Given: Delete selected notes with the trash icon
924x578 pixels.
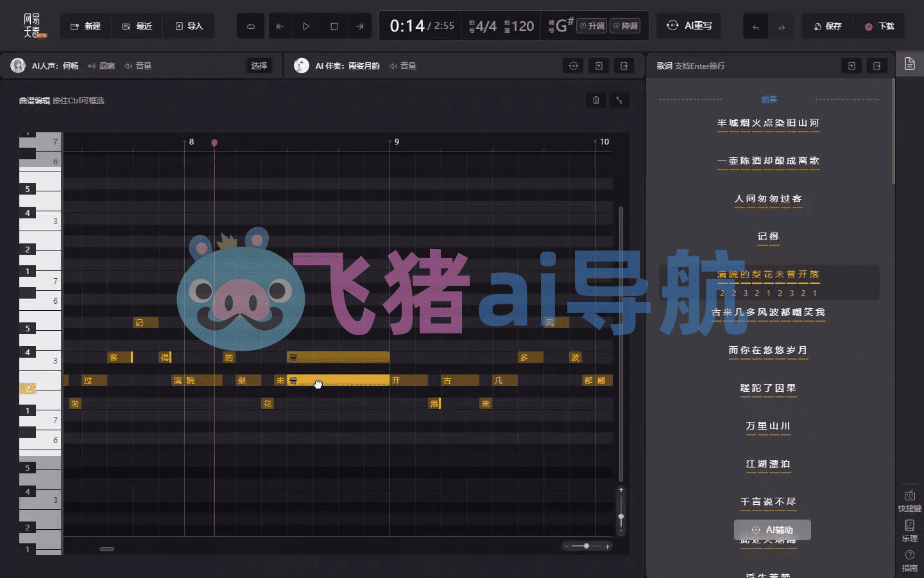Looking at the screenshot, I should pyautogui.click(x=596, y=100).
